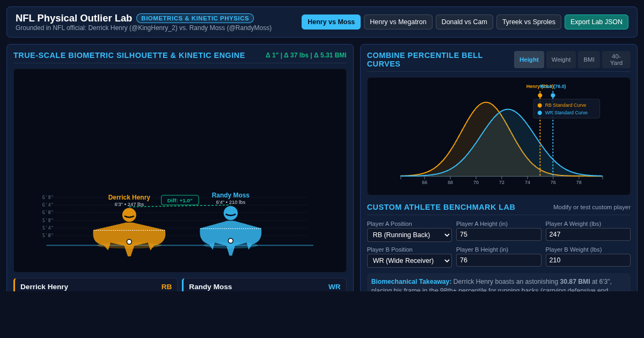Choose the Tyreek vs Sproles preset
Screen dimensions: 644x338
(x=529, y=22)
